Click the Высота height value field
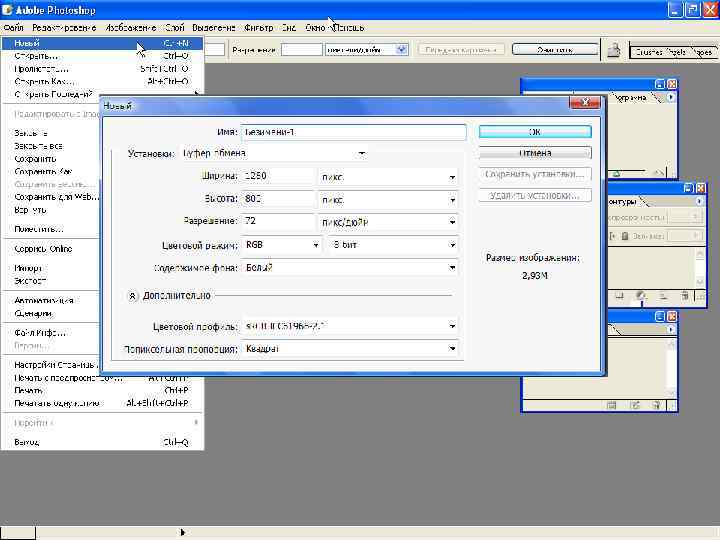The image size is (720, 540). click(x=278, y=199)
